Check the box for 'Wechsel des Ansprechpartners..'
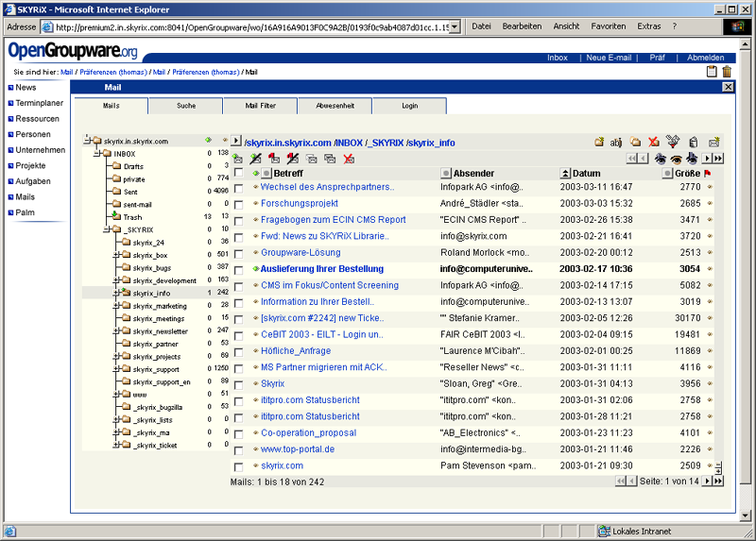The height and width of the screenshot is (541, 756). (239, 189)
